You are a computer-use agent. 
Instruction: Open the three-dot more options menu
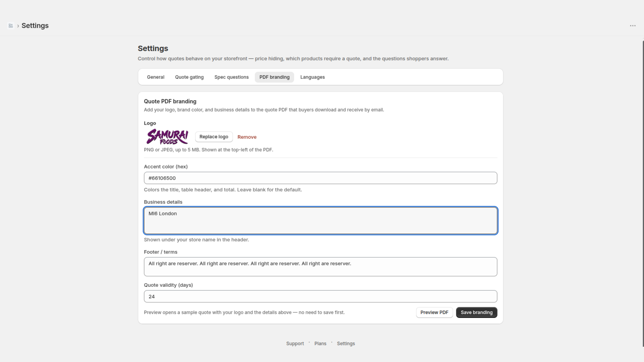[x=633, y=26]
